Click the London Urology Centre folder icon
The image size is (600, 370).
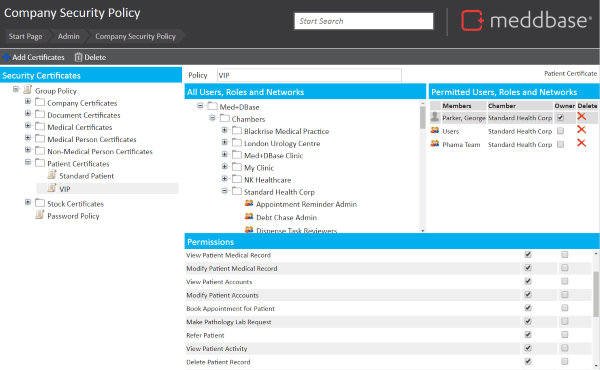click(x=237, y=143)
